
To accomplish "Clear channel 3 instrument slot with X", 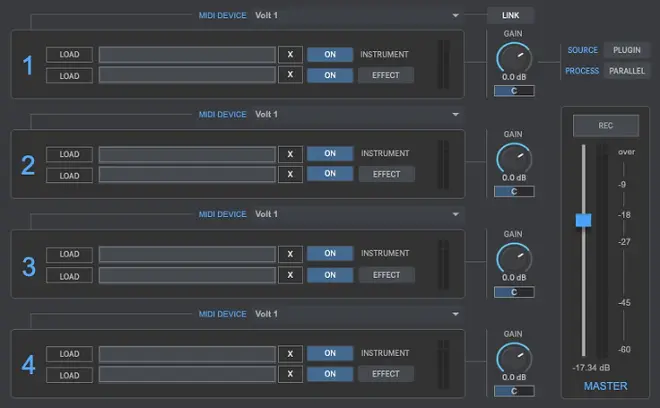I will 290,254.
